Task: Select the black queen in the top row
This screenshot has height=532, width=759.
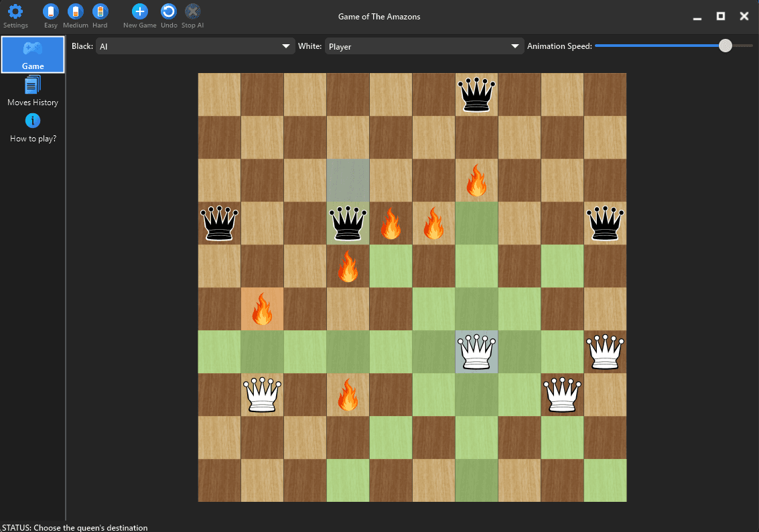Action: coord(477,94)
